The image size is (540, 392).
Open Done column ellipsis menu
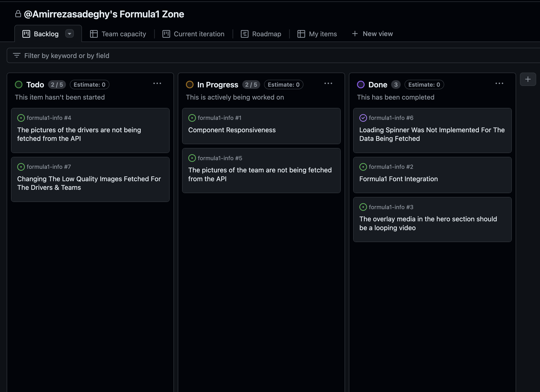[499, 84]
